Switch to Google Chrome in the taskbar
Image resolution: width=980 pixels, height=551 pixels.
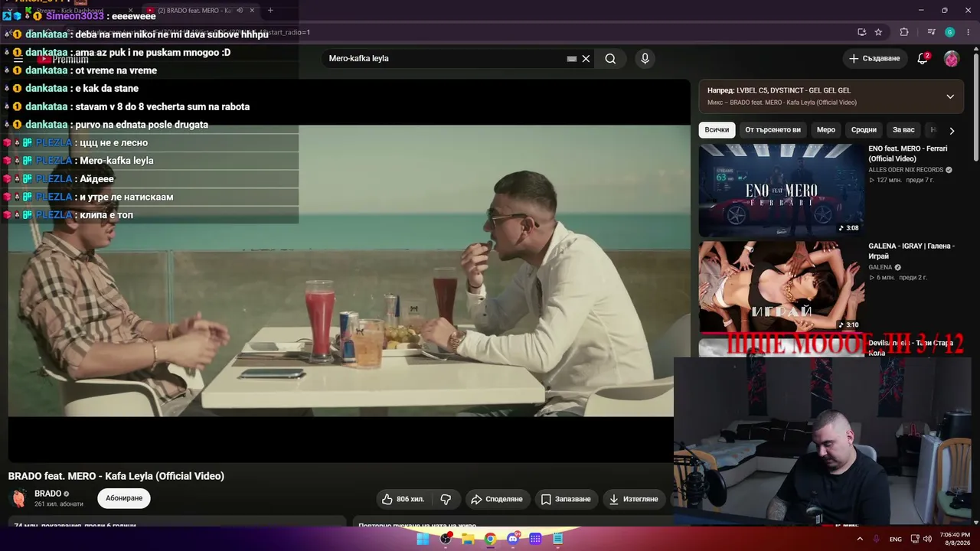490,539
